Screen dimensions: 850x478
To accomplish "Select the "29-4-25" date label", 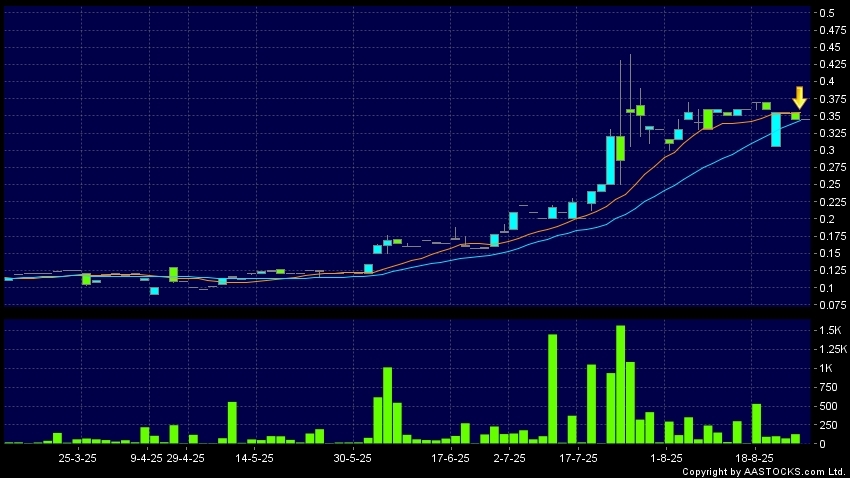I will [x=185, y=458].
